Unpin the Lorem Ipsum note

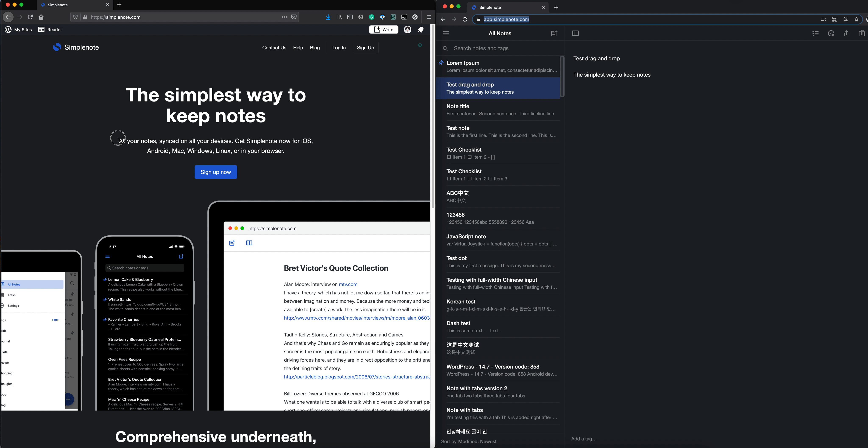click(x=441, y=63)
